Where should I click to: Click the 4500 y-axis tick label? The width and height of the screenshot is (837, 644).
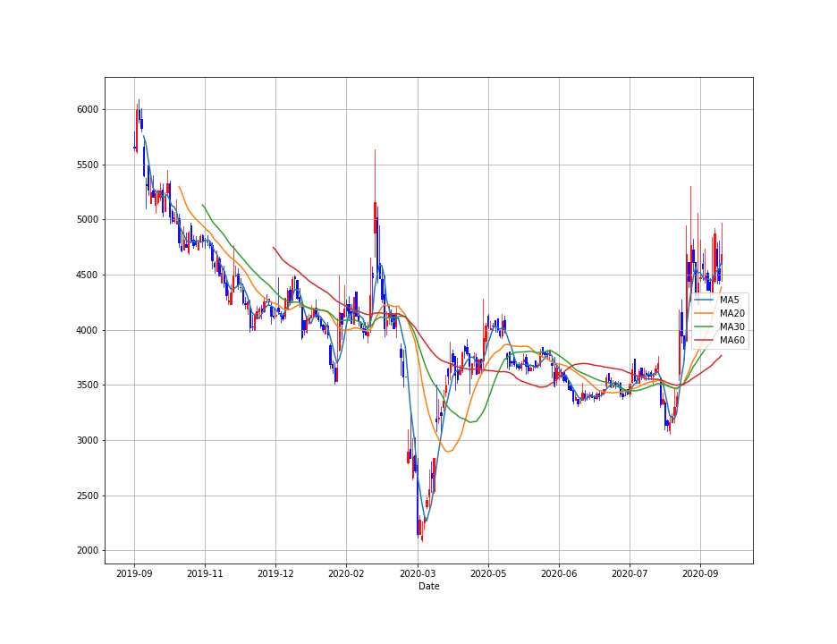(x=88, y=275)
